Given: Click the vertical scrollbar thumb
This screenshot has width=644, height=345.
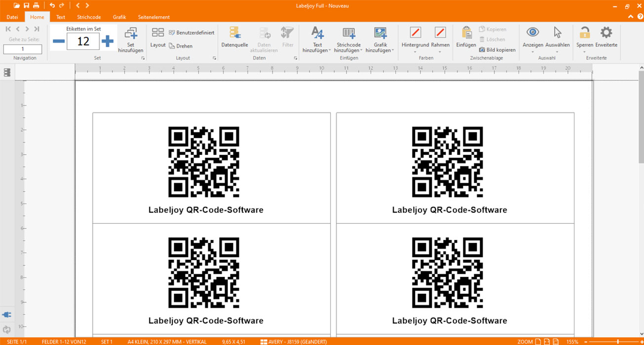Looking at the screenshot, I should (641, 117).
